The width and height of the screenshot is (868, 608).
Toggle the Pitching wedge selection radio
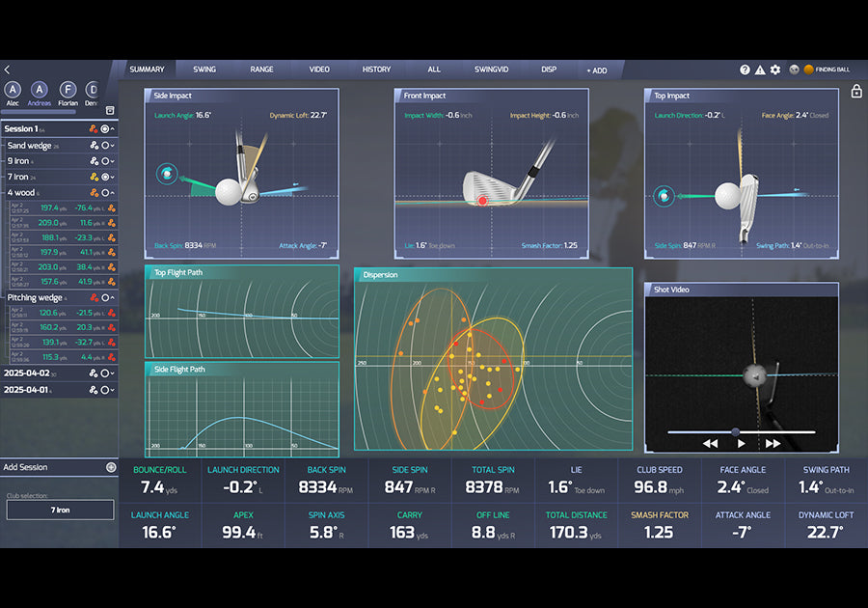tap(104, 297)
